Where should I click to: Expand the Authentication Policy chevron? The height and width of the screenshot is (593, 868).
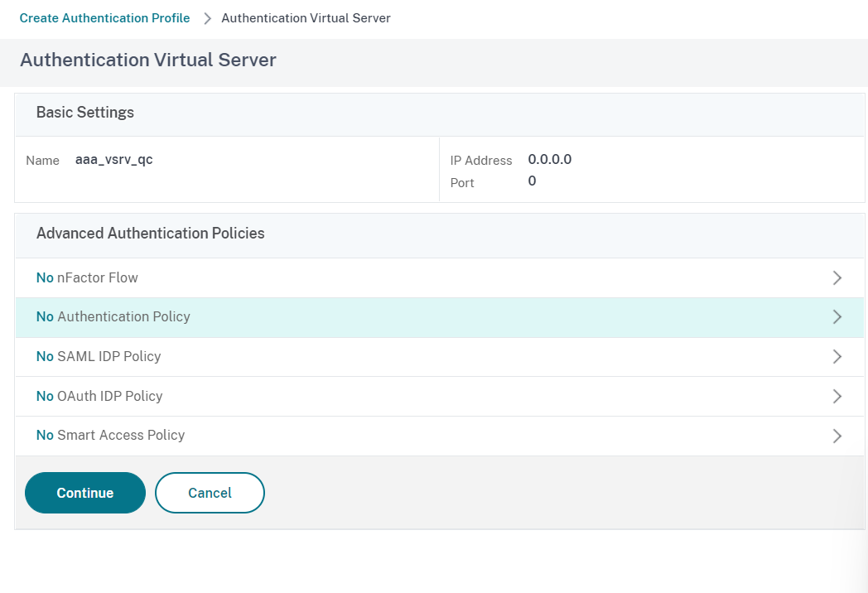(x=837, y=317)
